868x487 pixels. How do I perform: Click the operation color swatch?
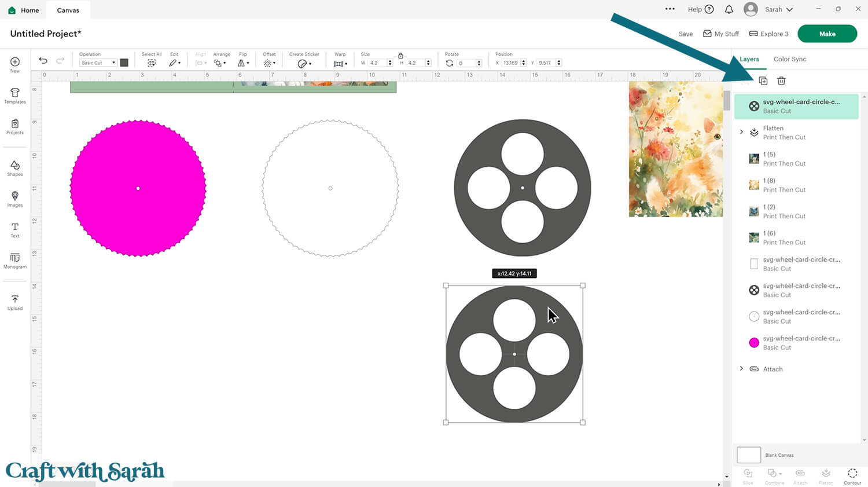pos(124,63)
